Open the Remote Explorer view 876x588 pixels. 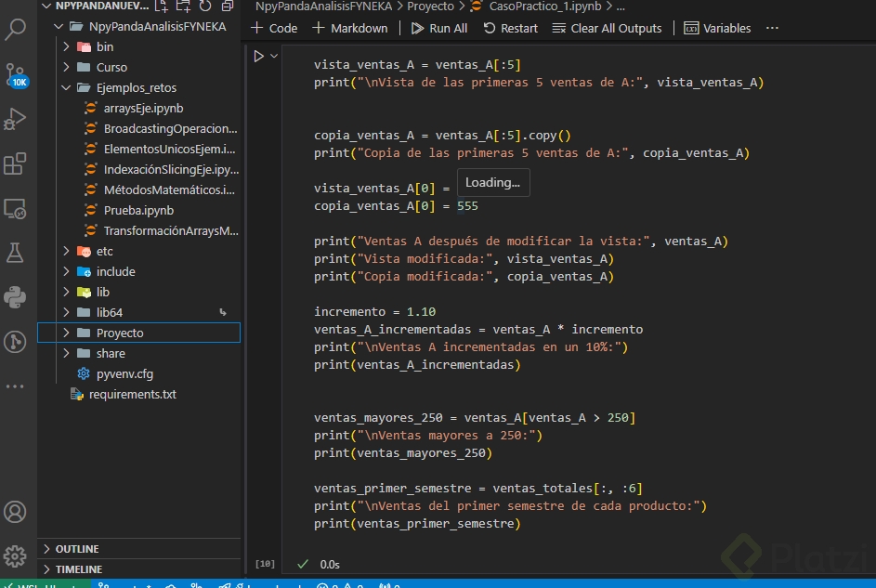(16, 208)
